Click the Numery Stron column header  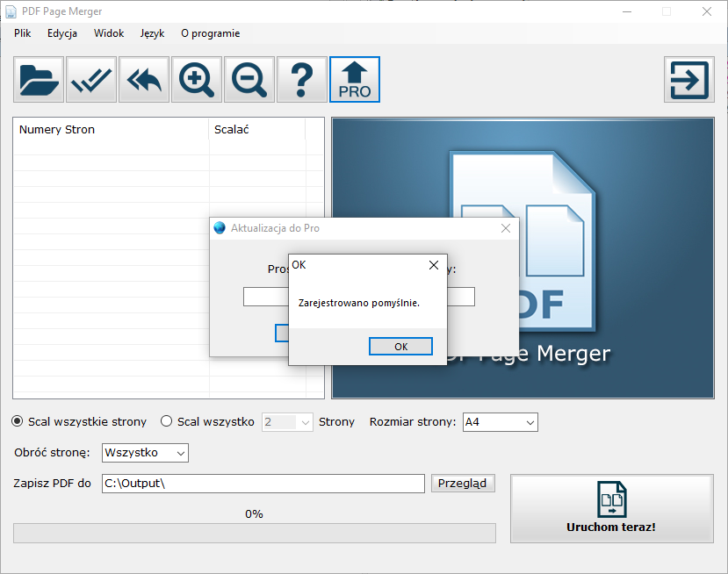pos(112,130)
